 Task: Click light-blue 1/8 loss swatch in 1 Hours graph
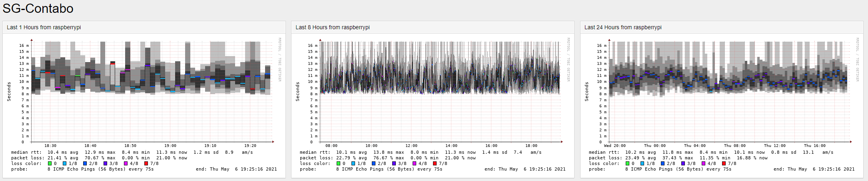[x=64, y=163]
